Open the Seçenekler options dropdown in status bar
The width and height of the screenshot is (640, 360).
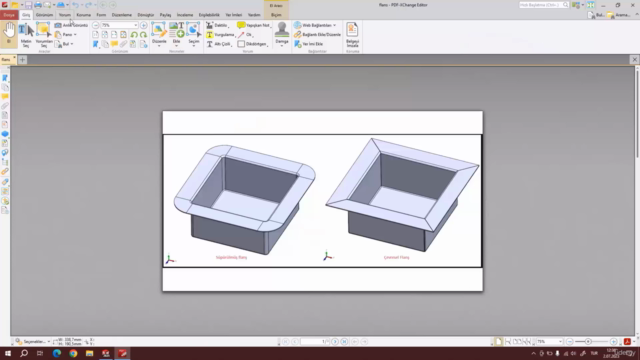33,342
